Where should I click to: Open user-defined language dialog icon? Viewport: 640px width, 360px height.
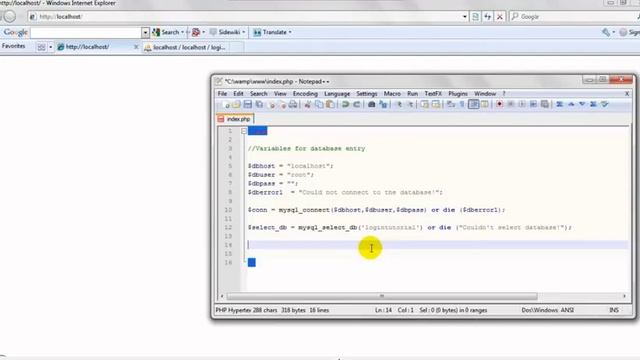[484, 104]
